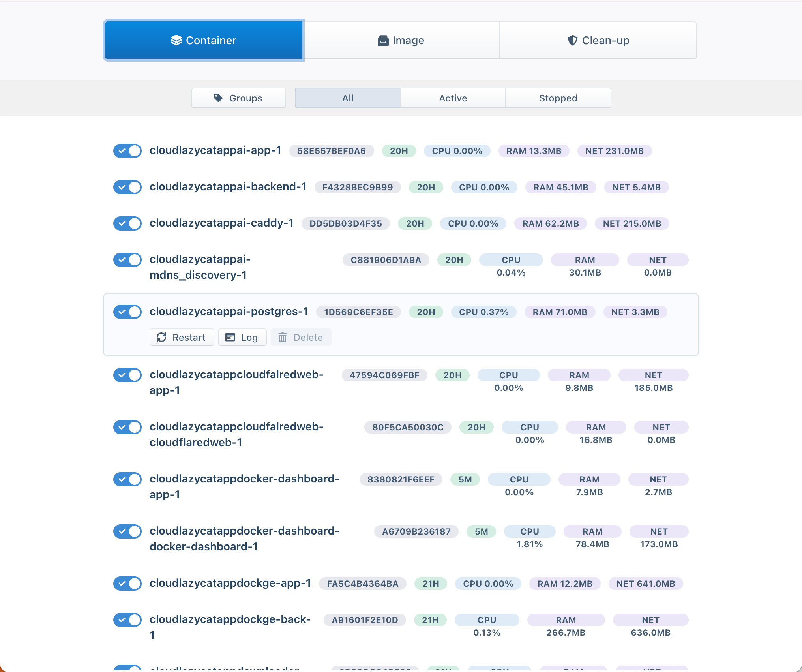Screen dimensions: 802x672
Task: Click the shield icon on Clean-up tab
Action: [x=572, y=40]
